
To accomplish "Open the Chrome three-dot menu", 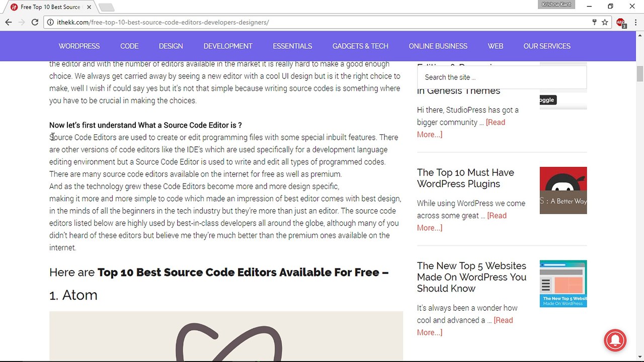I will coord(634,22).
